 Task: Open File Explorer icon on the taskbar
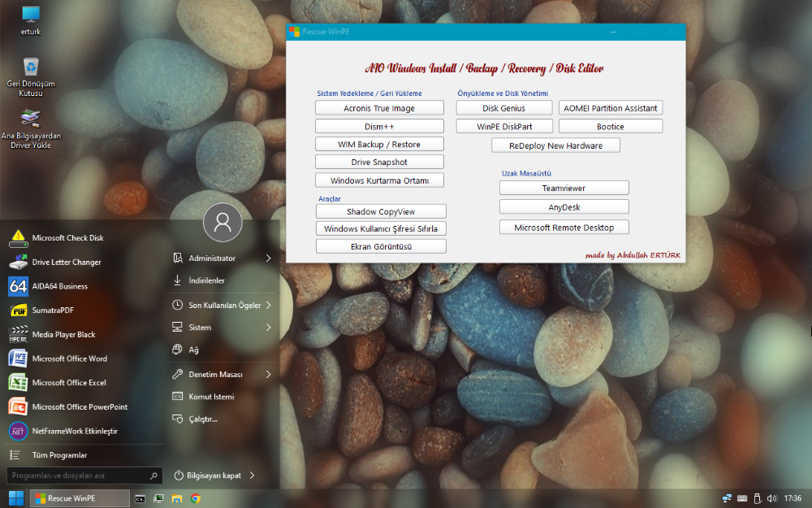[177, 499]
